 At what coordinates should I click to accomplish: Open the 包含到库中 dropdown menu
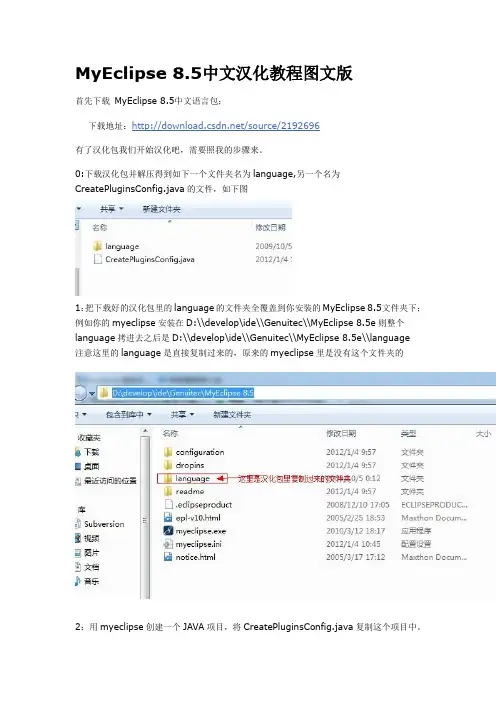(129, 415)
